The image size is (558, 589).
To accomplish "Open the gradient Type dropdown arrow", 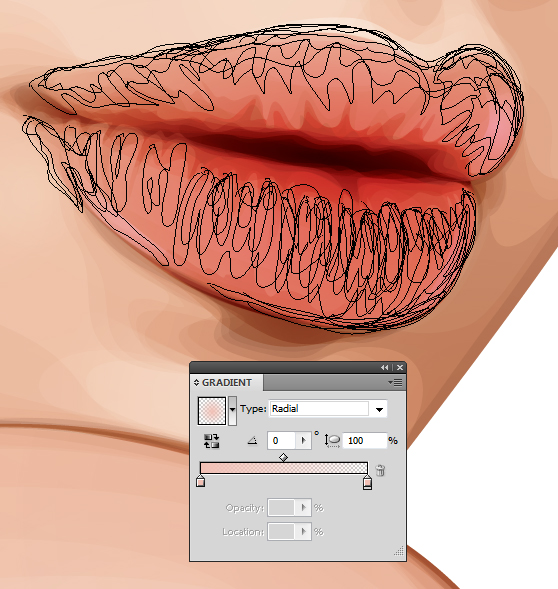I will [x=380, y=409].
